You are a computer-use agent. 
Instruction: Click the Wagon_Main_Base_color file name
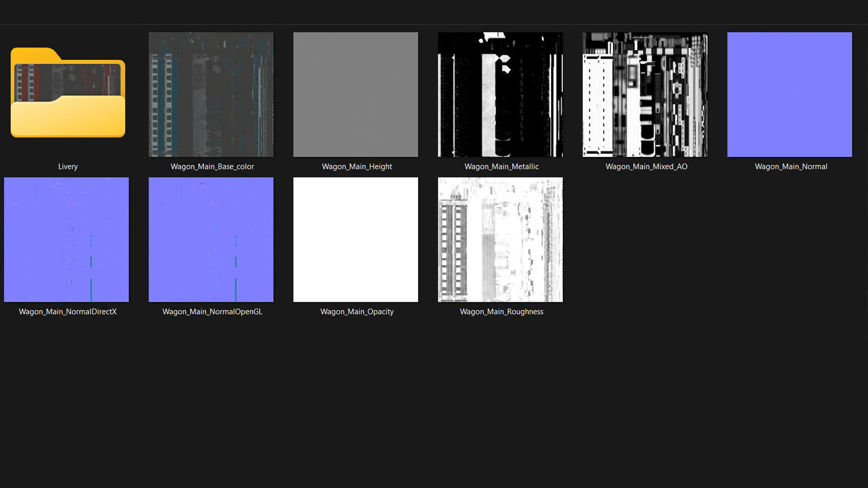point(212,167)
